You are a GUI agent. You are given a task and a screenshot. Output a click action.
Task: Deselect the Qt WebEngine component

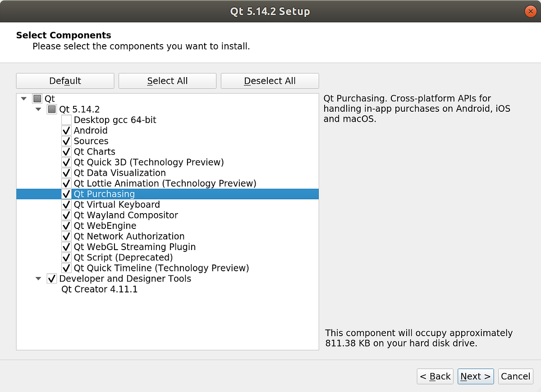(66, 225)
